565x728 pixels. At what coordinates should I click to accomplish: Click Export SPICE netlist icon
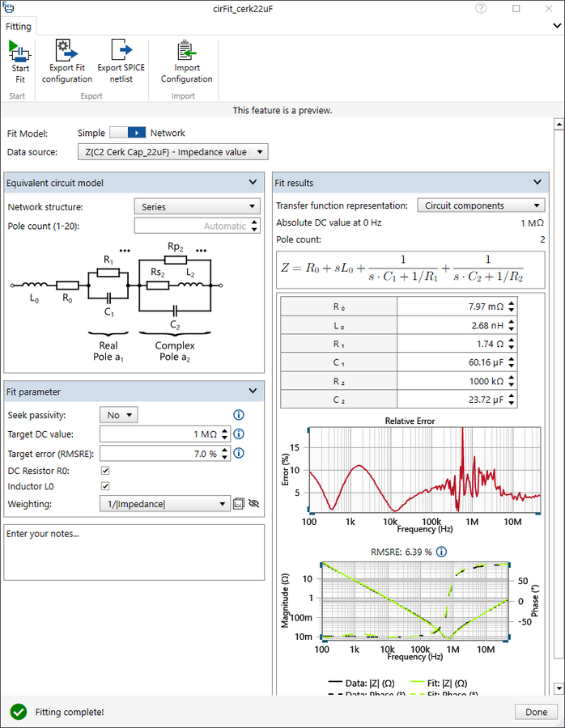point(121,49)
